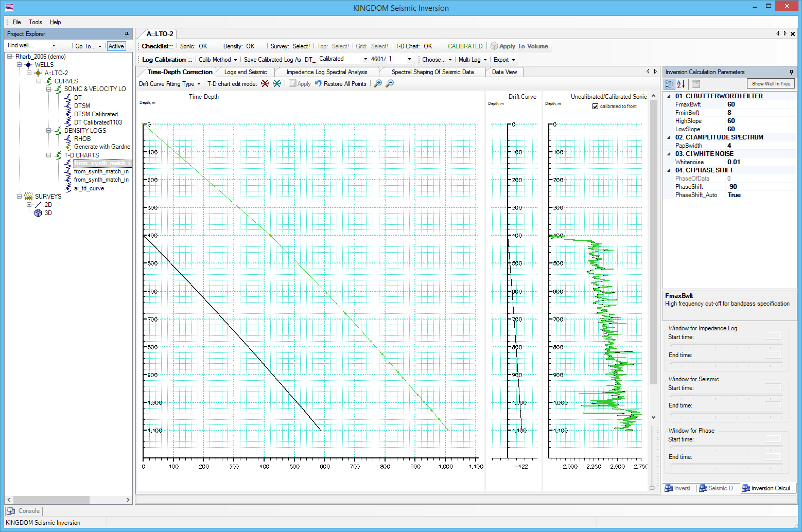Click the Categorized view icon in parameters panel

(x=670, y=84)
